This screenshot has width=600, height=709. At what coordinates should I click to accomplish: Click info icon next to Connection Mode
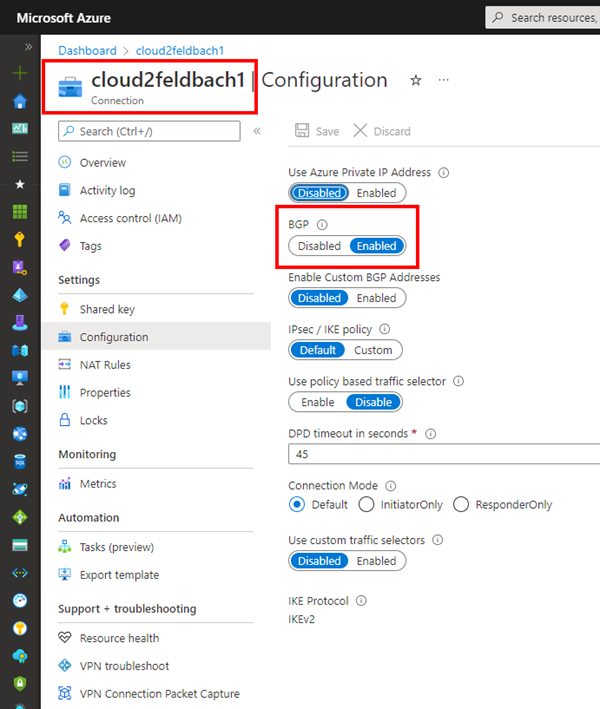(x=390, y=486)
